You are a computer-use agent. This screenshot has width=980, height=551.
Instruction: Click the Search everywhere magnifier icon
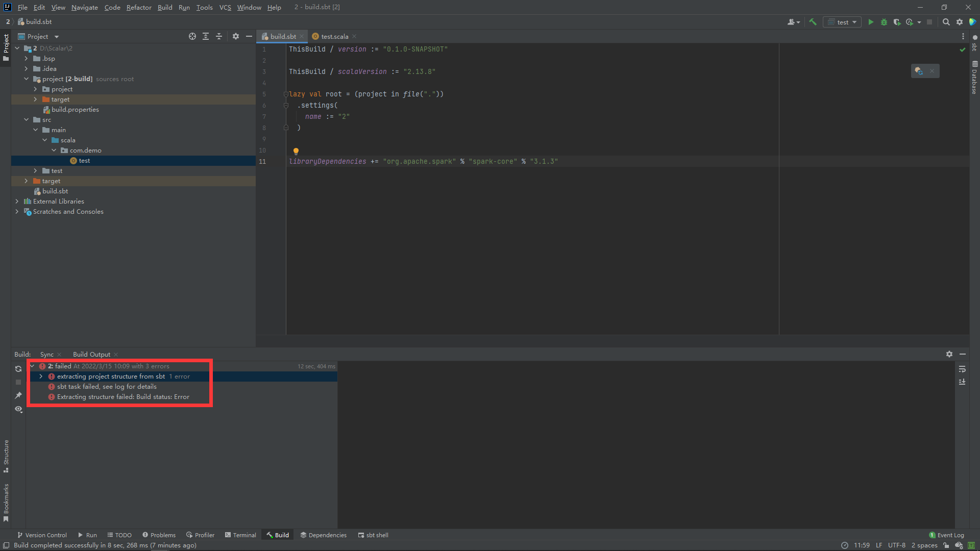946,21
